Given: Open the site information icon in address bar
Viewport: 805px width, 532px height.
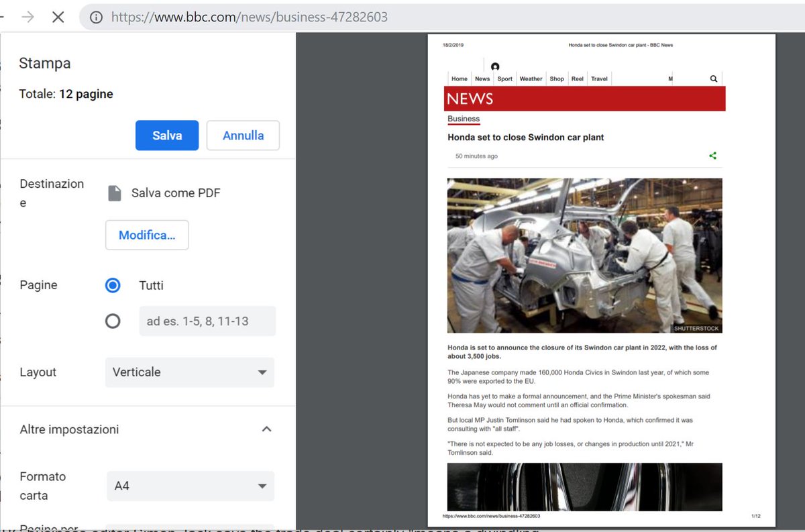Looking at the screenshot, I should click(x=96, y=17).
